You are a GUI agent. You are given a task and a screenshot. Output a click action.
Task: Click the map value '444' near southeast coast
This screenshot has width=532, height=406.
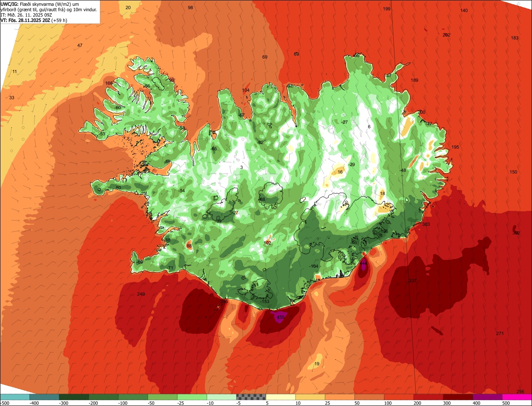363,263
